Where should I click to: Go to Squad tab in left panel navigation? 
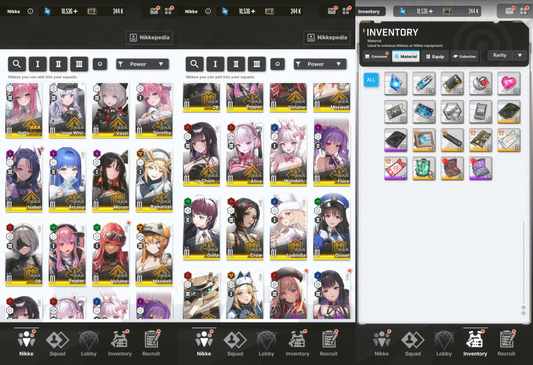57,343
